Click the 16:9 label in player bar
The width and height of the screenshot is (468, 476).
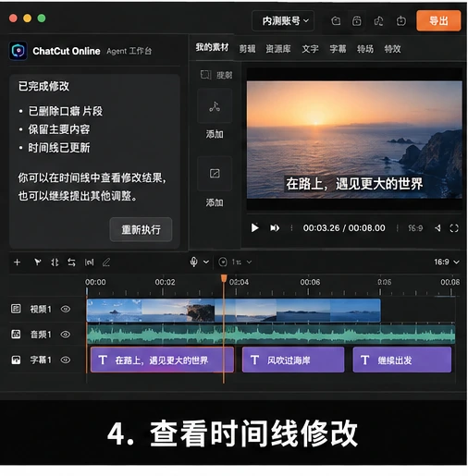point(415,228)
